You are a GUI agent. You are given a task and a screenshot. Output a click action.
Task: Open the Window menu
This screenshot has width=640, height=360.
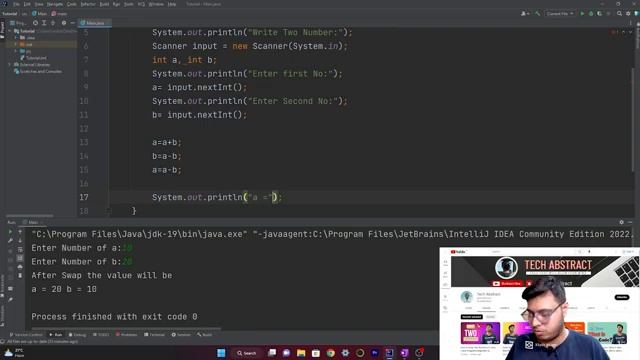click(156, 4)
